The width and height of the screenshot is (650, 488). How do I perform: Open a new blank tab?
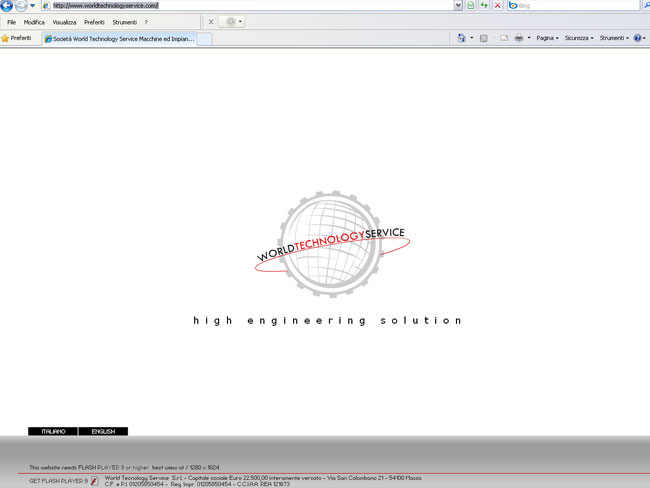[204, 39]
